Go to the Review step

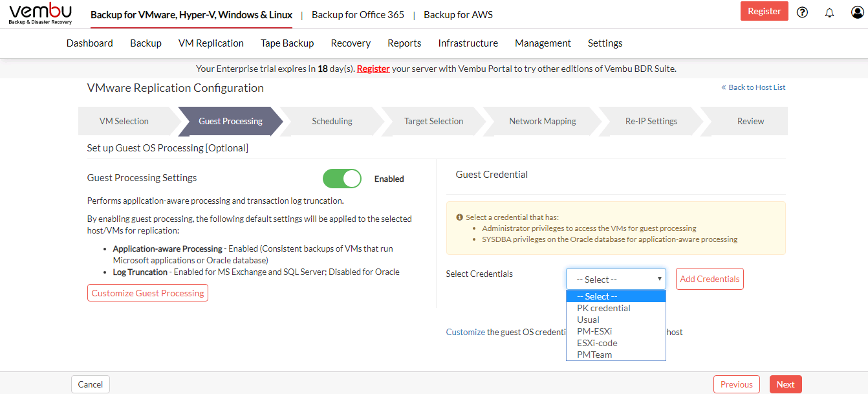(750, 121)
